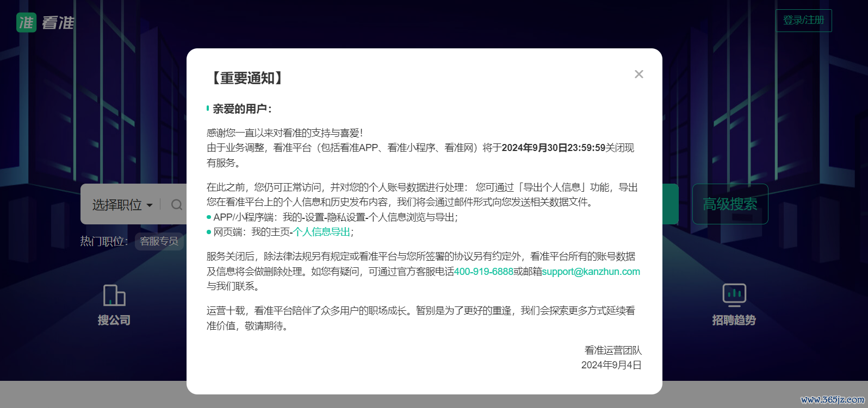Open 高级搜索 advanced search

pos(730,204)
